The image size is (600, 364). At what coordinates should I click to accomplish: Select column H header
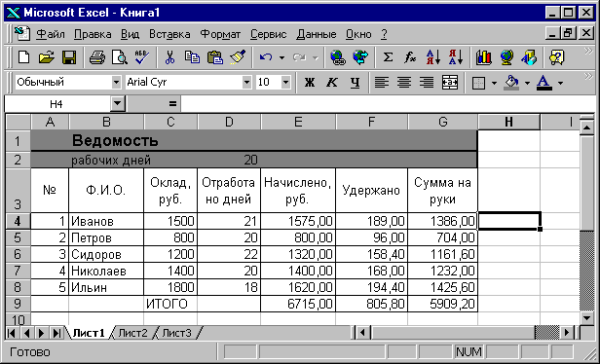coord(508,122)
